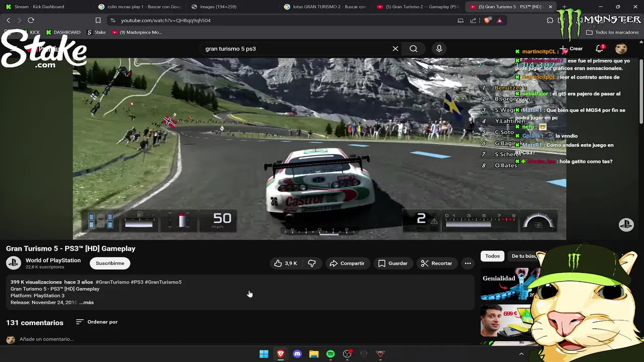This screenshot has width=644, height=362.
Task: Select the De tu búsqueda filter chip
Action: pos(524,256)
